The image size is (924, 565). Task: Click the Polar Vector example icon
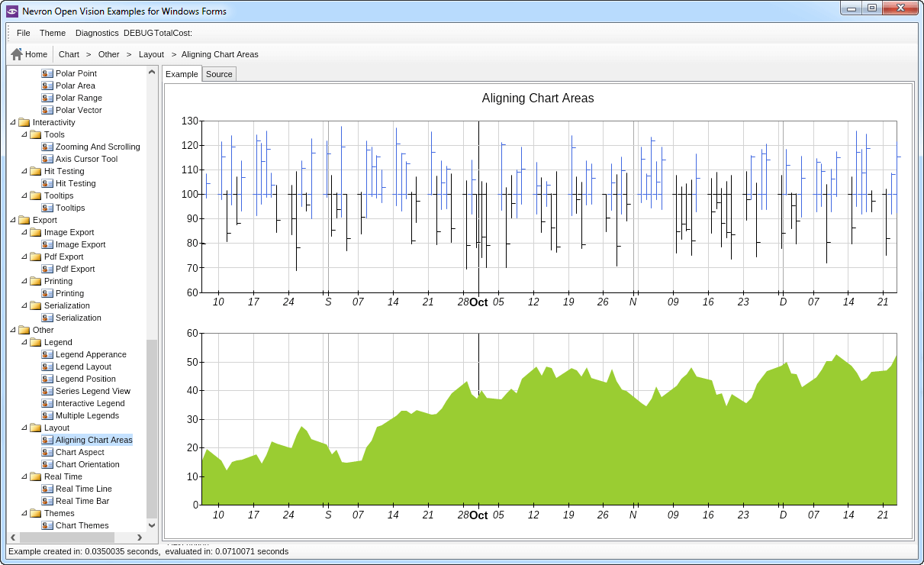(x=47, y=110)
